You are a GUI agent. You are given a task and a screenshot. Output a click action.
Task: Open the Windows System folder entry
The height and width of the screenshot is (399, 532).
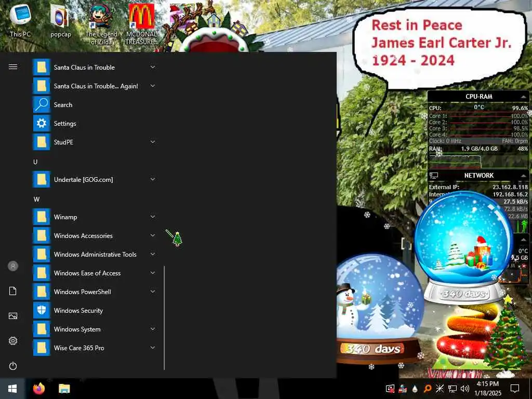coord(95,329)
